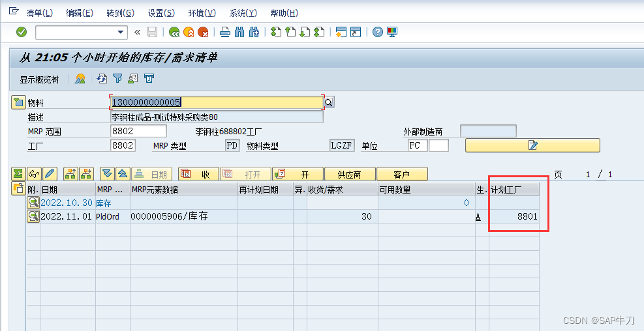Click the pencil change element icon
The image size is (644, 331).
pyautogui.click(x=50, y=174)
